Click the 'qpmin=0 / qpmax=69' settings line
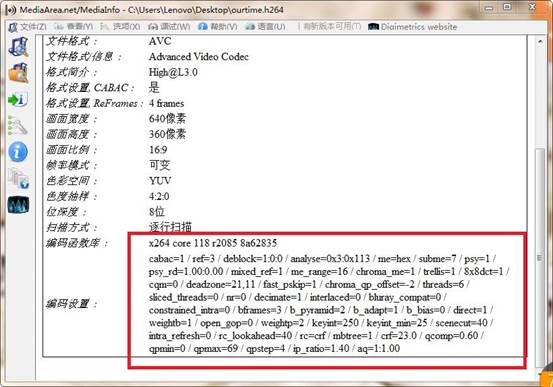 pos(274,349)
